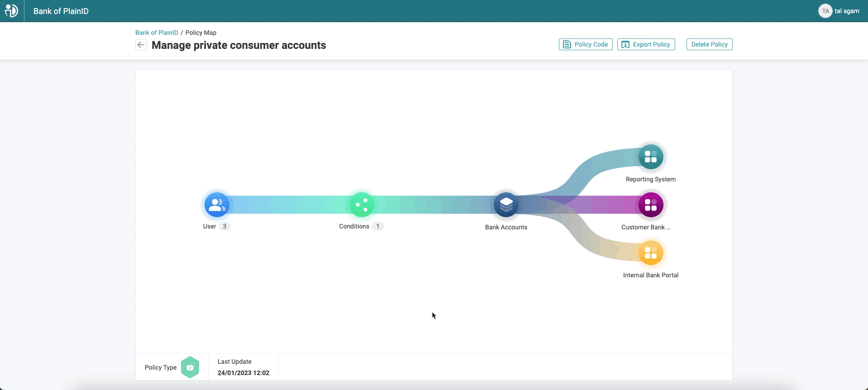Open the Bank of PlainID breadcrumb link

click(157, 33)
